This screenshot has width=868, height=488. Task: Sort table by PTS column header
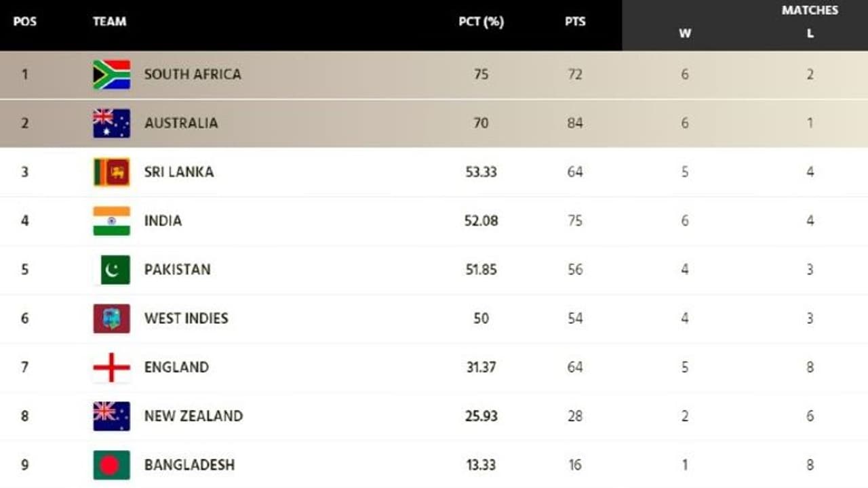tap(575, 22)
